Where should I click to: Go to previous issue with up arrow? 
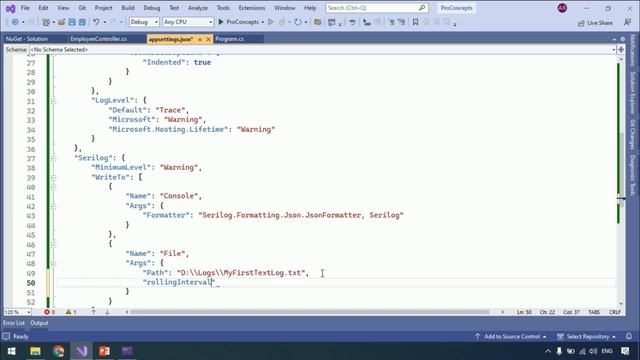93,312
